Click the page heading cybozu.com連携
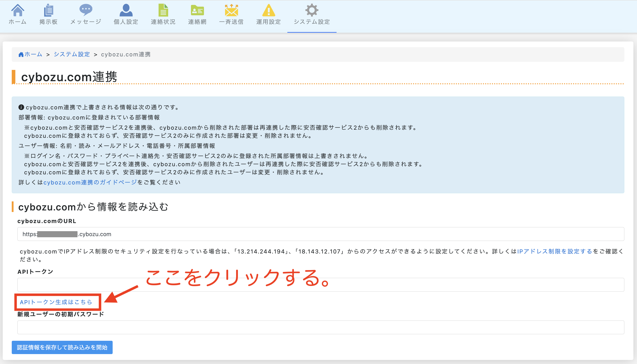 pyautogui.click(x=69, y=77)
